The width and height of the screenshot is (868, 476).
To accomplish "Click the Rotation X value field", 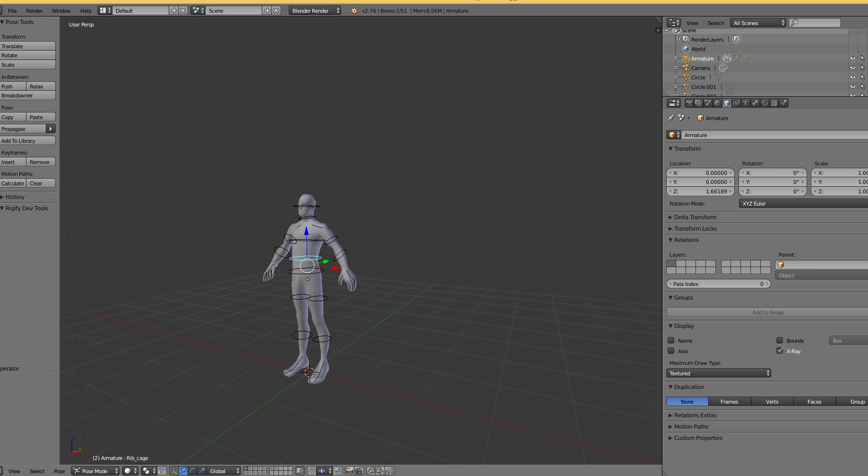I will point(773,173).
